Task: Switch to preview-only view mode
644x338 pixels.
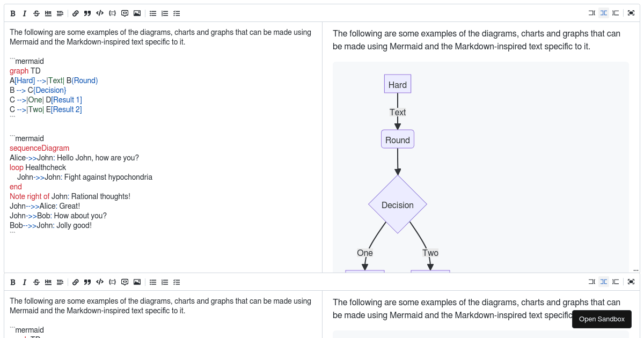Action: (x=615, y=13)
